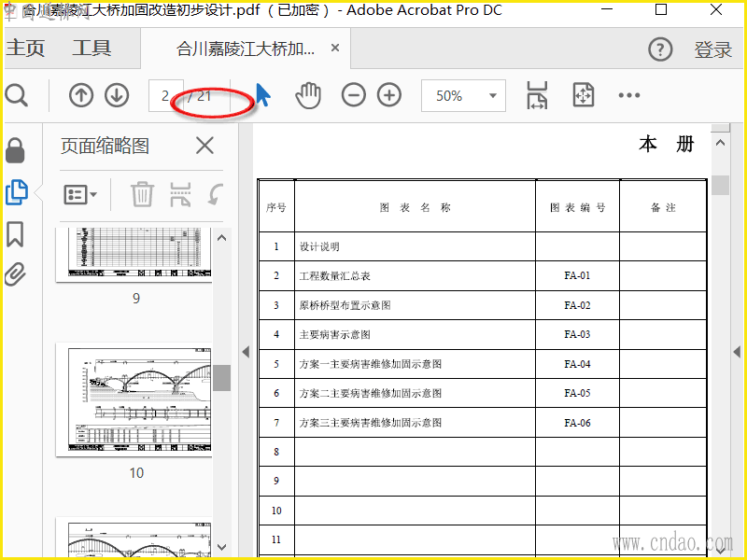This screenshot has height=560, width=747.
Task: Open the bookmarks panel
Action: point(15,234)
